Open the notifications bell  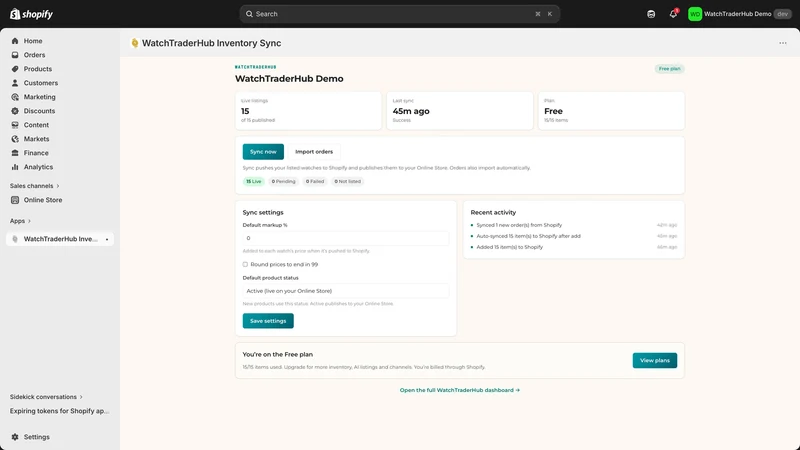pos(673,14)
